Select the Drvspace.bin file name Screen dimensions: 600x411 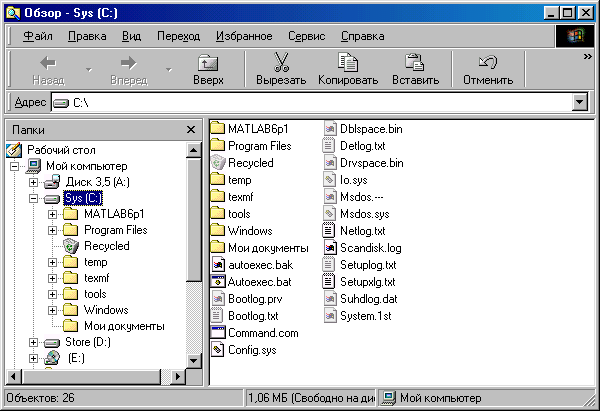372,163
